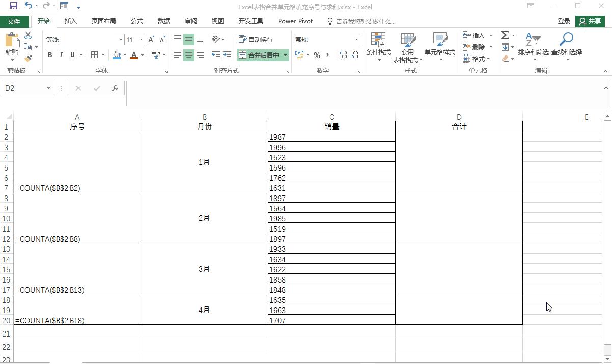
Task: Click the 查找和选择 find tool
Action: click(566, 47)
